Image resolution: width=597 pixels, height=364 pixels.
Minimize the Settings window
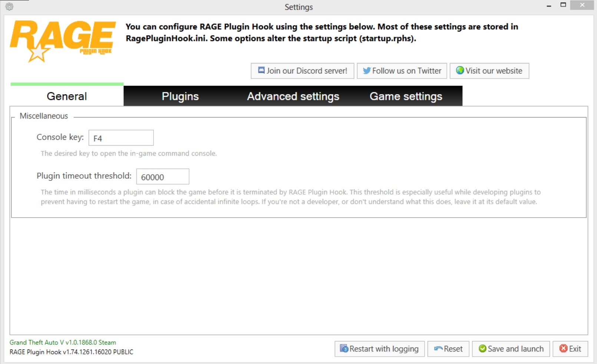click(x=549, y=6)
